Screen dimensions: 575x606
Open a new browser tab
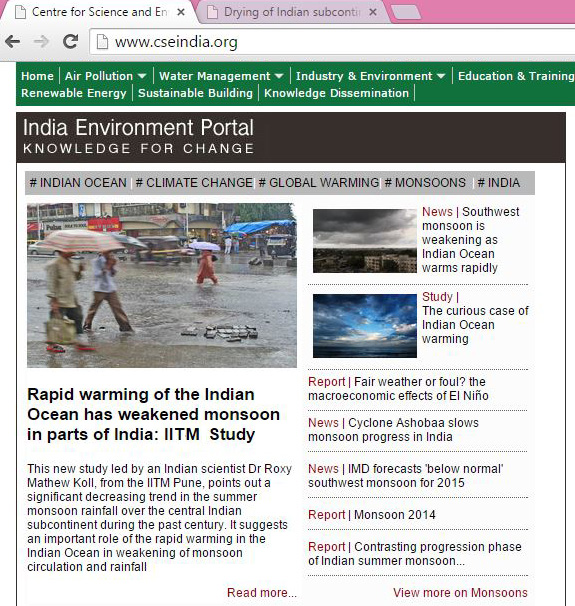(x=406, y=12)
